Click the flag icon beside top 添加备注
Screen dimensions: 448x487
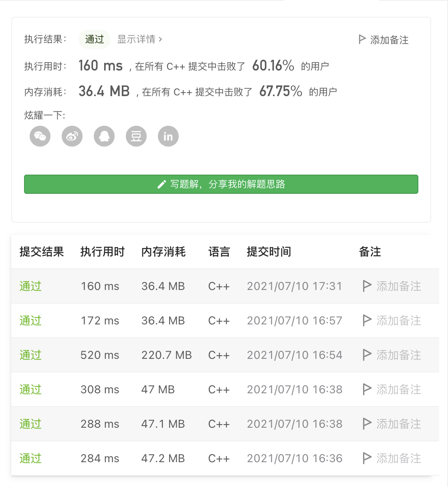click(x=362, y=39)
